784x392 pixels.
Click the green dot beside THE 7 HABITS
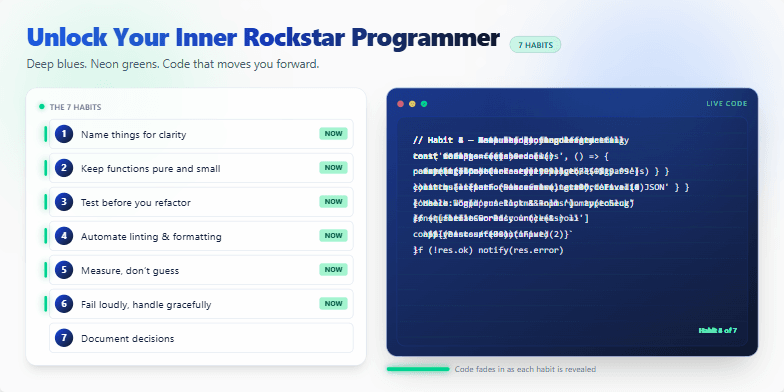[x=42, y=107]
